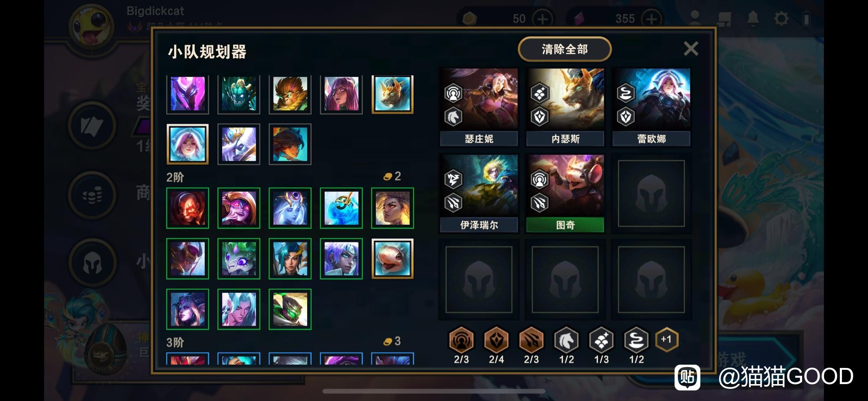
Task: Pick the green masked champion portrait in 2阶
Action: click(290, 309)
